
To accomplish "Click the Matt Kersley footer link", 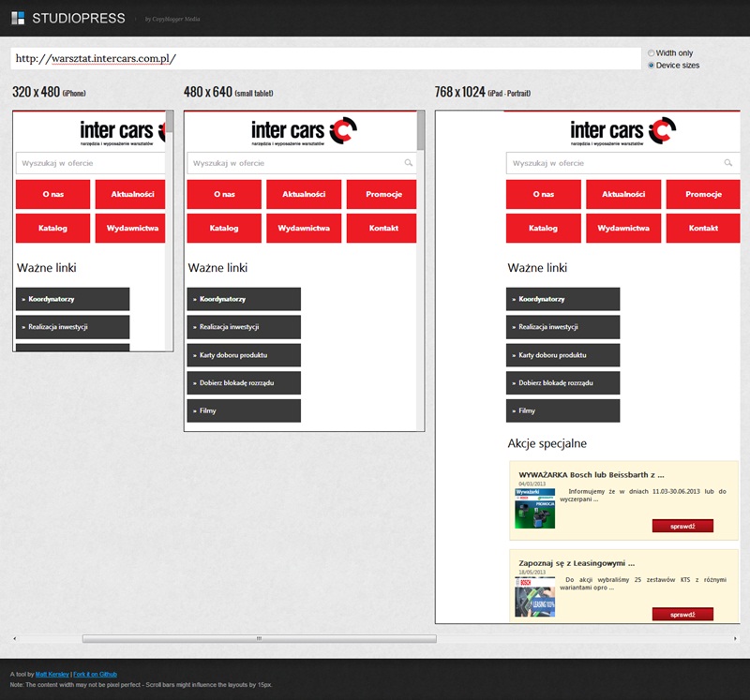I will [52, 675].
